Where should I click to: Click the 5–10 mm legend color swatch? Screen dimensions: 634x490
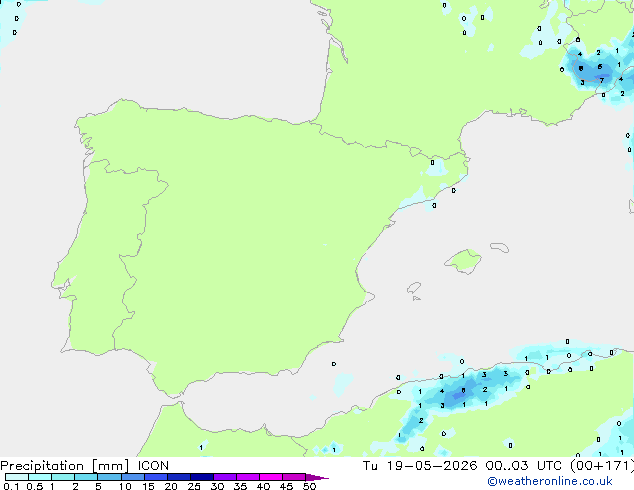[109, 477]
